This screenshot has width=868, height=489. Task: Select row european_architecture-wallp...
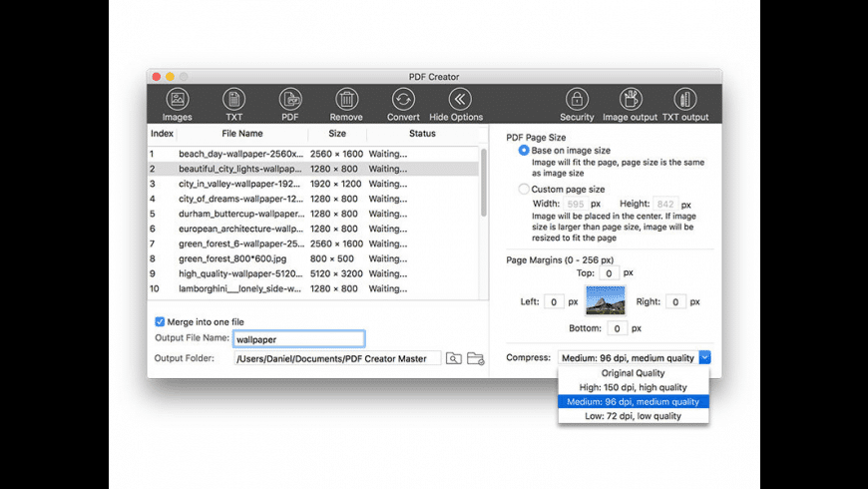[x=313, y=229]
